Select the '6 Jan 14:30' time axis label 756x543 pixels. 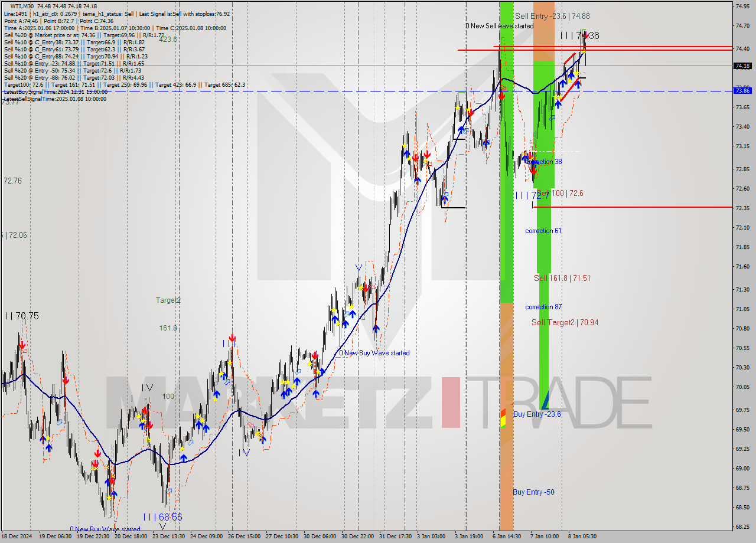(507, 538)
